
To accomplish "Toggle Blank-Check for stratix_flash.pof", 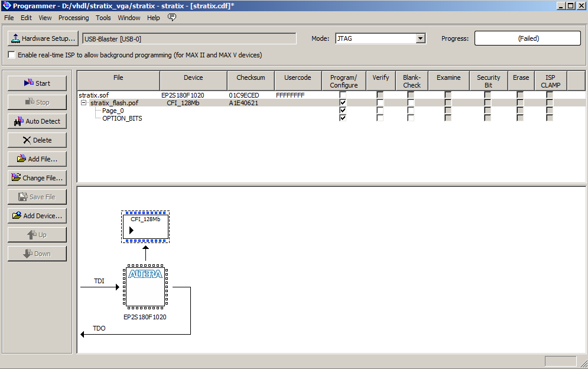I will tap(411, 102).
